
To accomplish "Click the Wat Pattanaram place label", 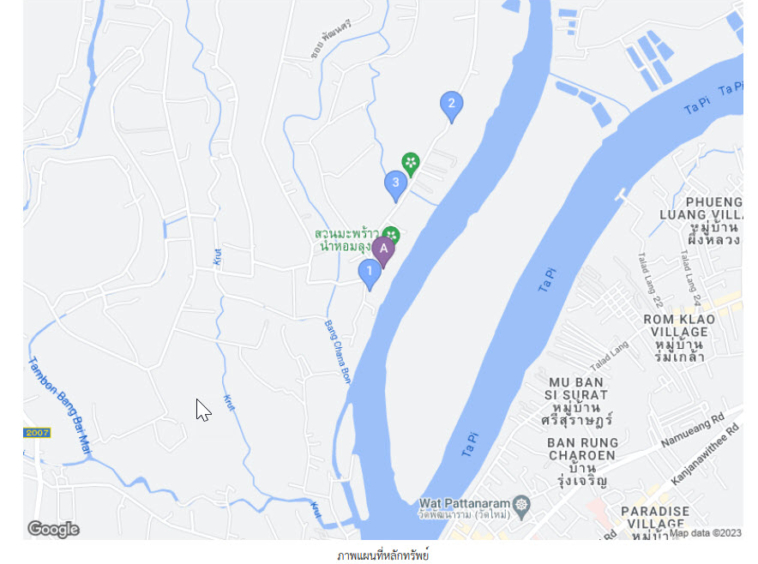I will point(465,508).
